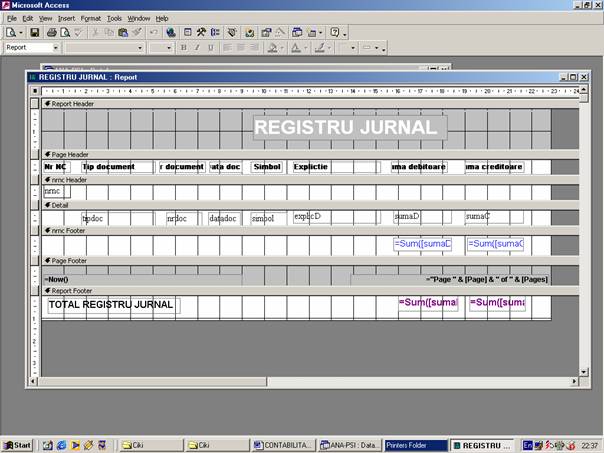The height and width of the screenshot is (453, 604).
Task: Switch to Printers Folder taskbar button
Action: pyautogui.click(x=416, y=445)
